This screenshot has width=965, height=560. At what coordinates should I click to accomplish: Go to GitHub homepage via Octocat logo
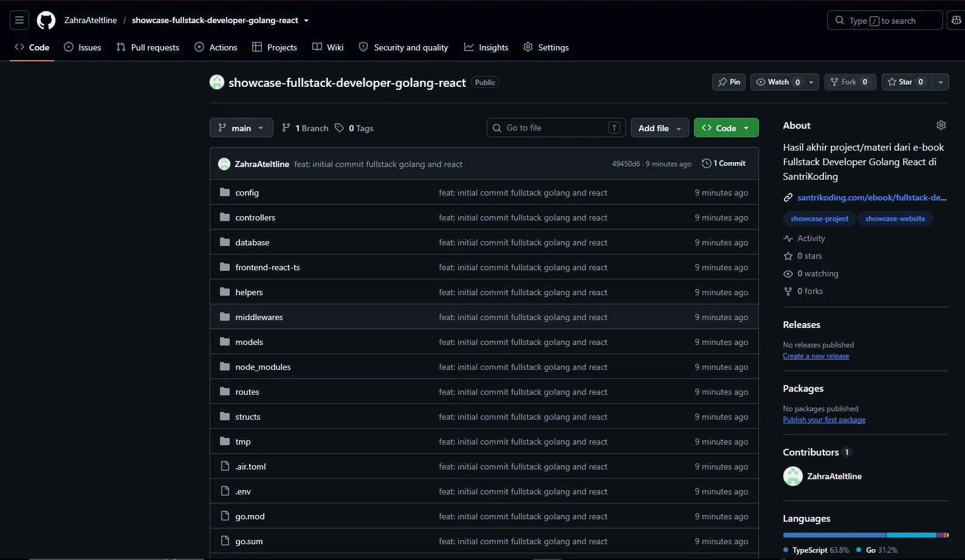pyautogui.click(x=46, y=20)
